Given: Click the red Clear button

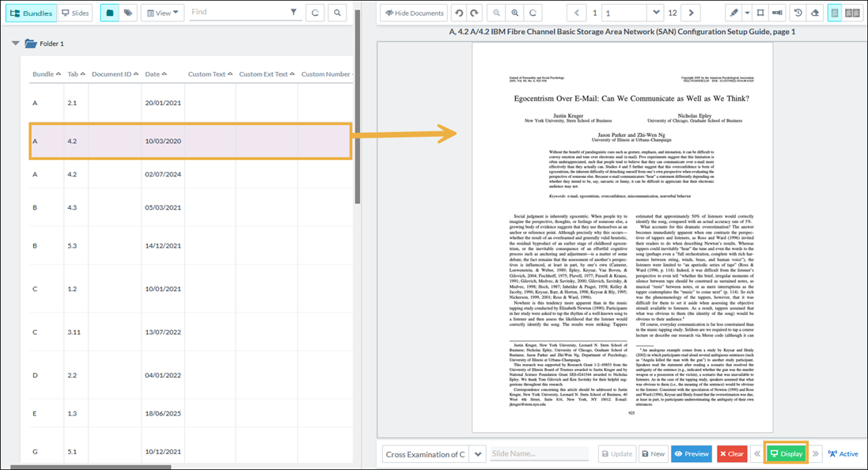Looking at the screenshot, I should 732,454.
